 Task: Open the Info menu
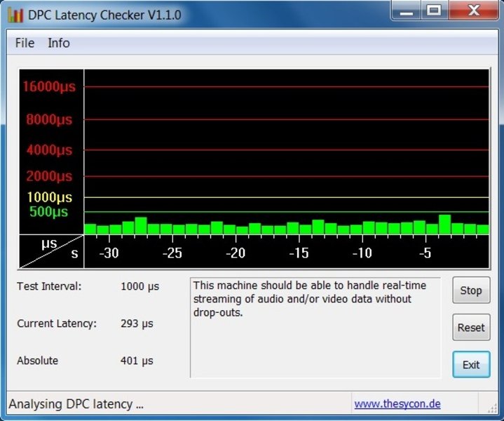click(x=59, y=43)
